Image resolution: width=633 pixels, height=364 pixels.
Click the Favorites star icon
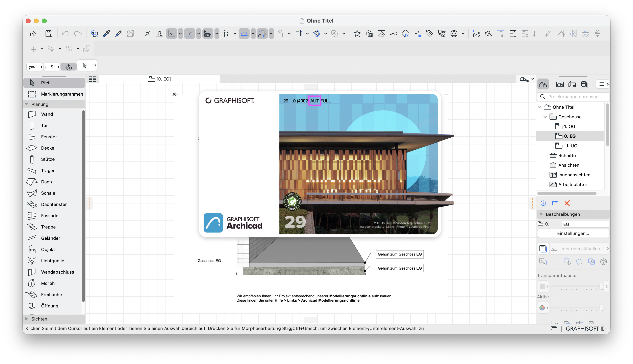click(357, 33)
